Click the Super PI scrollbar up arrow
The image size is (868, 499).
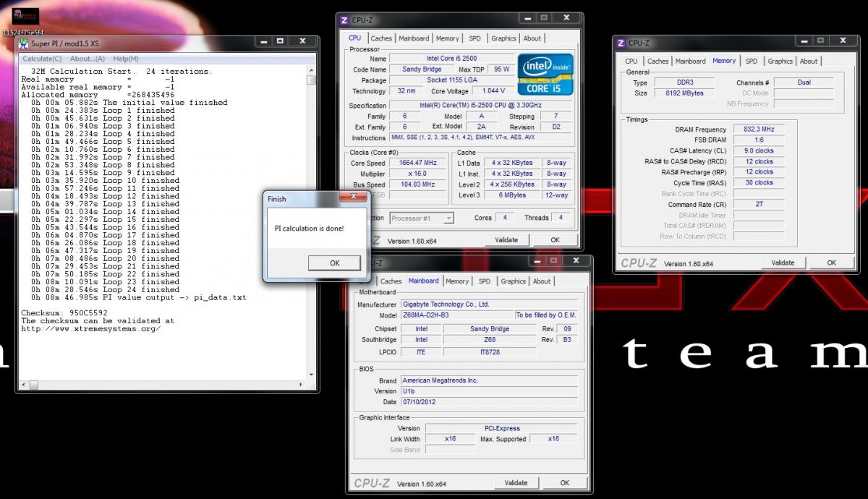[311, 70]
